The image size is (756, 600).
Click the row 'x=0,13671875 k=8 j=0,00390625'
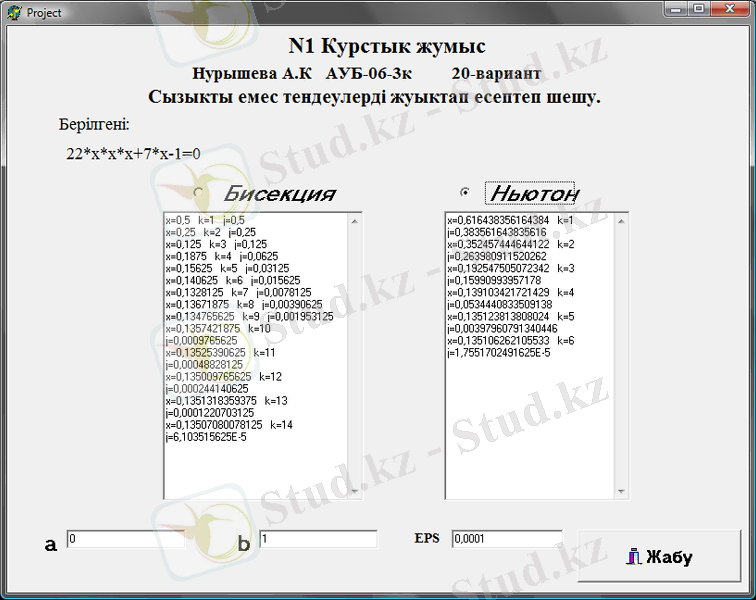244,305
